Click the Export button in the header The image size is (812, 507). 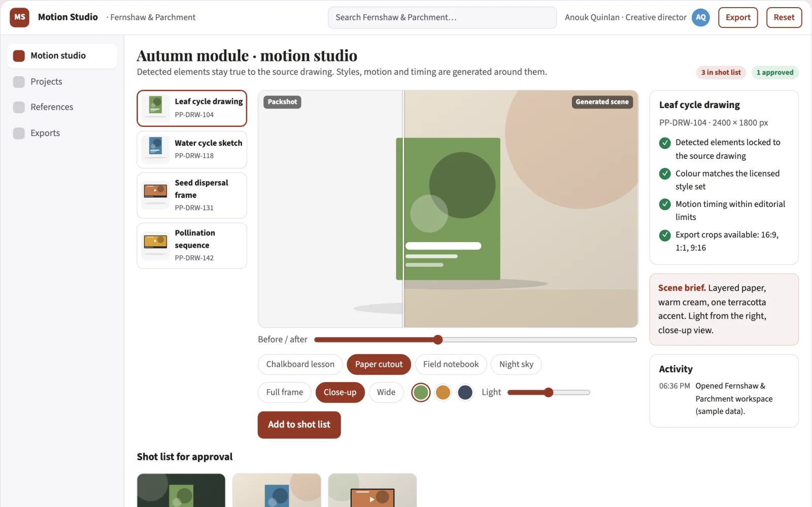point(738,17)
